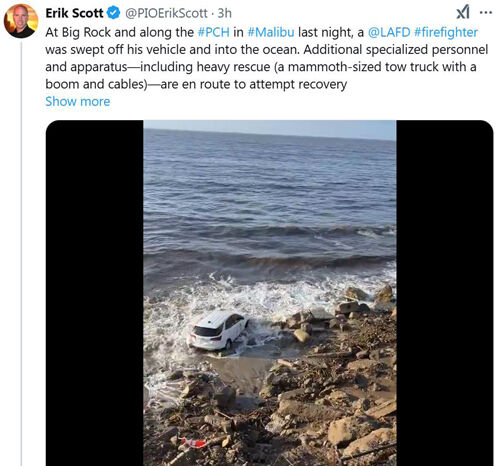Play the ocean vehicle video

click(x=270, y=293)
